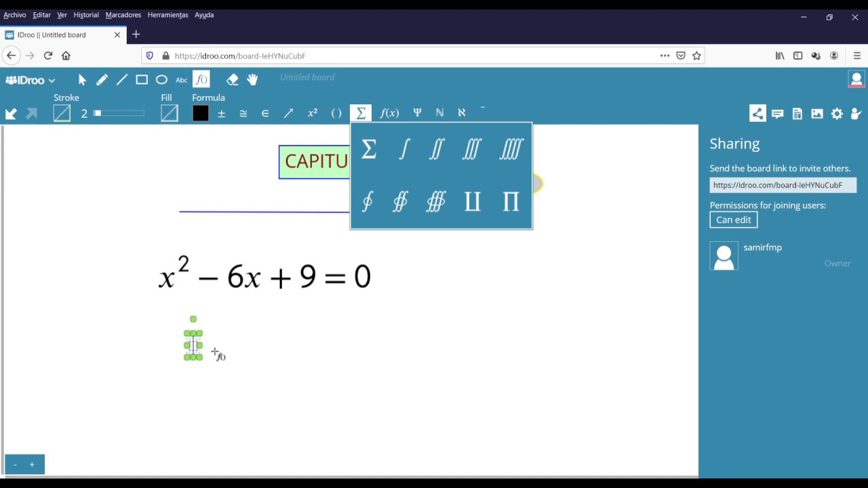The image size is (868, 488).
Task: Insert the summation sigma symbol from palette
Action: 369,149
